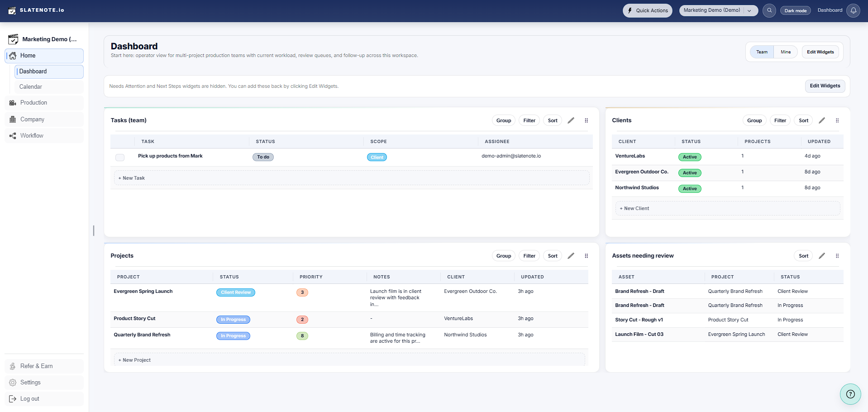Open Quick Actions
The width and height of the screenshot is (868, 412).
pyautogui.click(x=647, y=10)
